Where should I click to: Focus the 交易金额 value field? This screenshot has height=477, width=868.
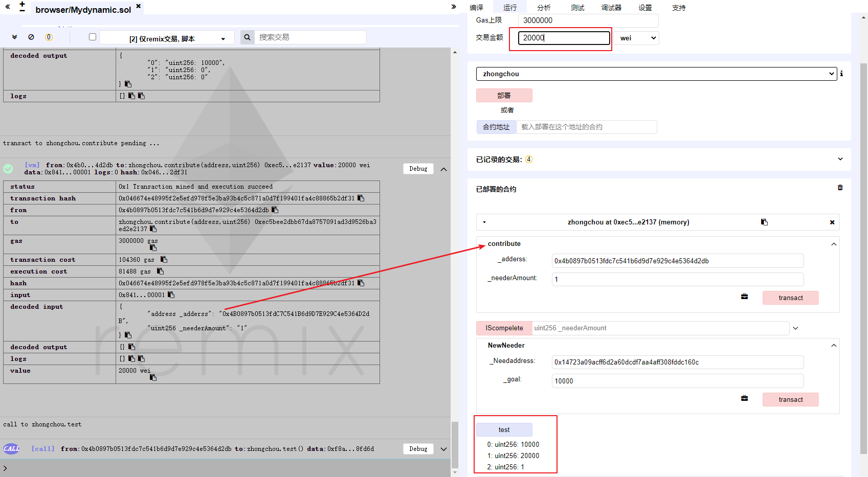564,38
